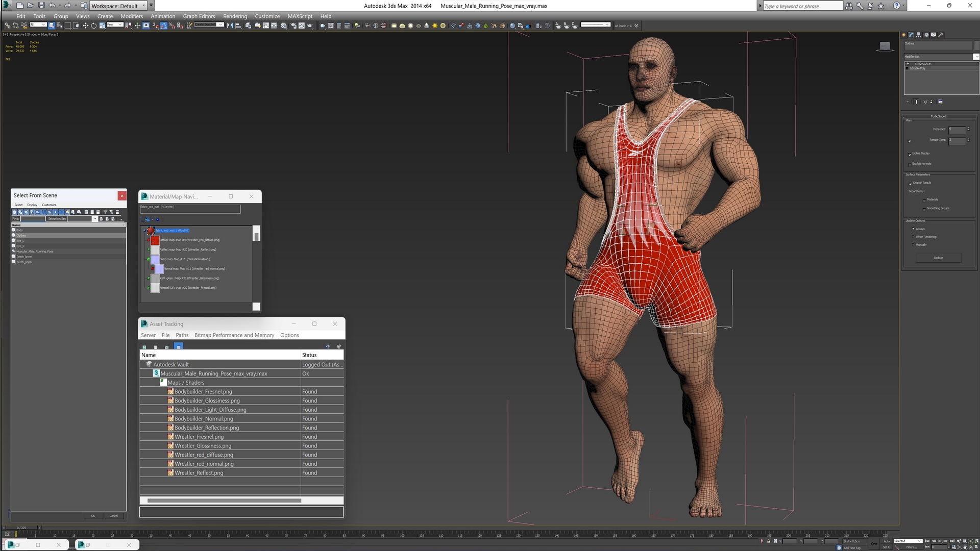Click the time slider 0/225 handle

(x=21, y=528)
